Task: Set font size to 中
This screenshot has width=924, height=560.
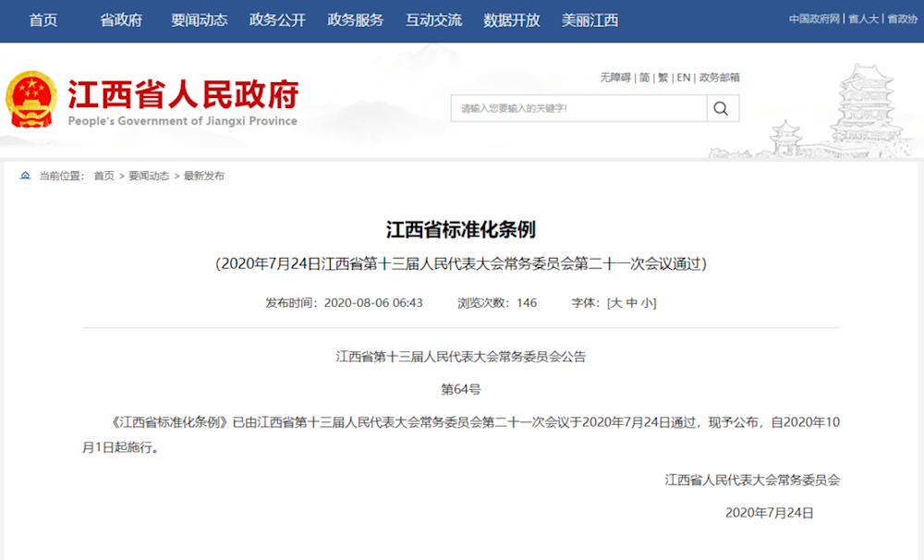Action: 632,303
